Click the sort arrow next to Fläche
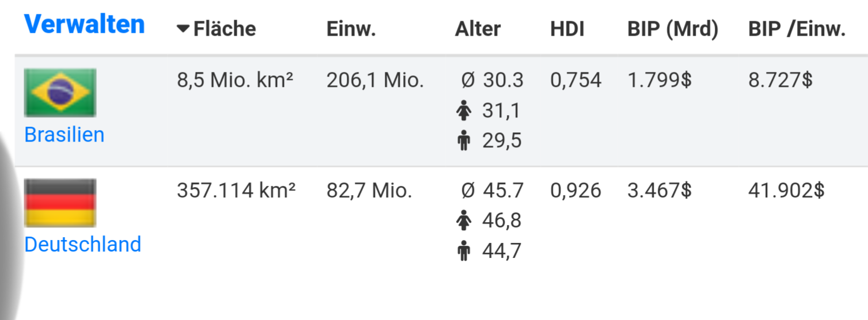Viewport: 868px width, 320px height. click(183, 29)
